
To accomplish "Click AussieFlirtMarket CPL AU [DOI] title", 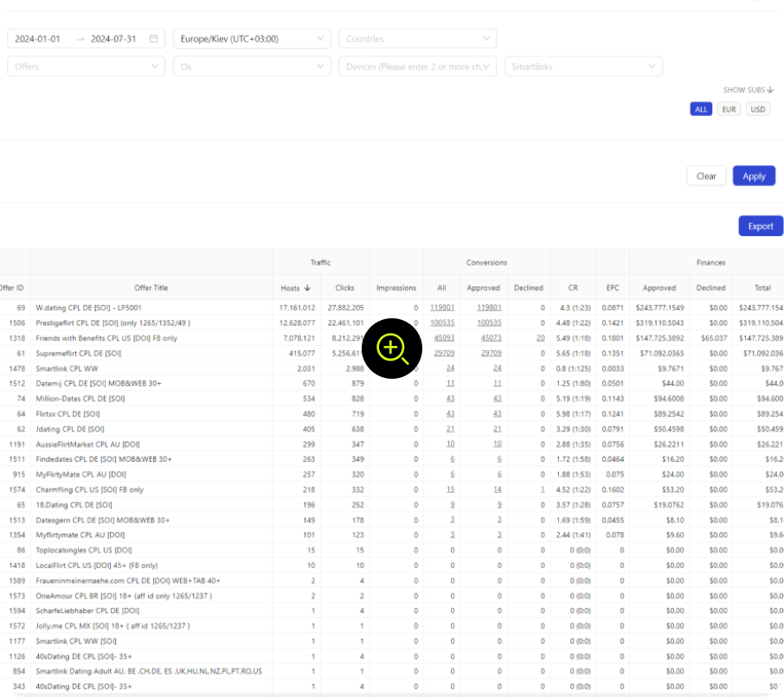I will [x=88, y=444].
